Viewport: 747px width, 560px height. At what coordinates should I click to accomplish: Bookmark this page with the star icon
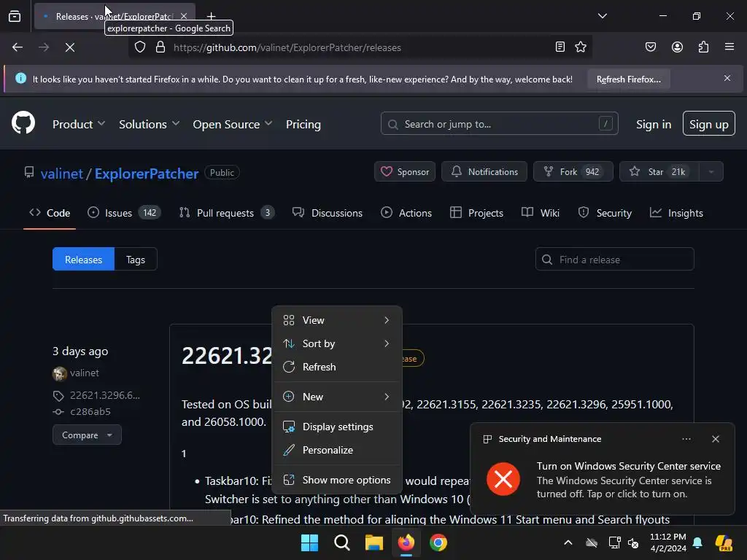580,47
